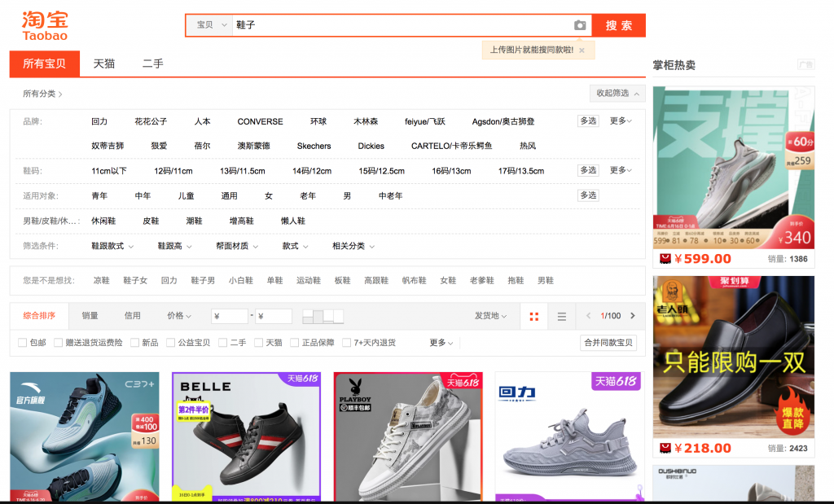The image size is (834, 504).
Task: Open the ¥218.00 leather shoe ad
Action: (x=734, y=357)
